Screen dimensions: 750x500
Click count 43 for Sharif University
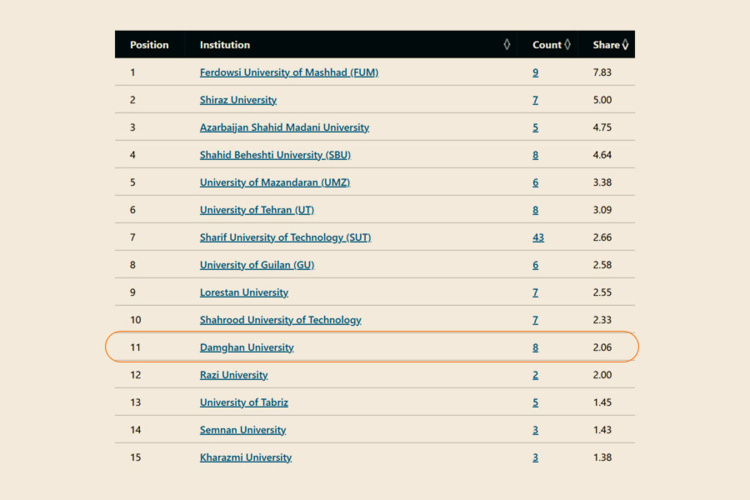tap(538, 237)
